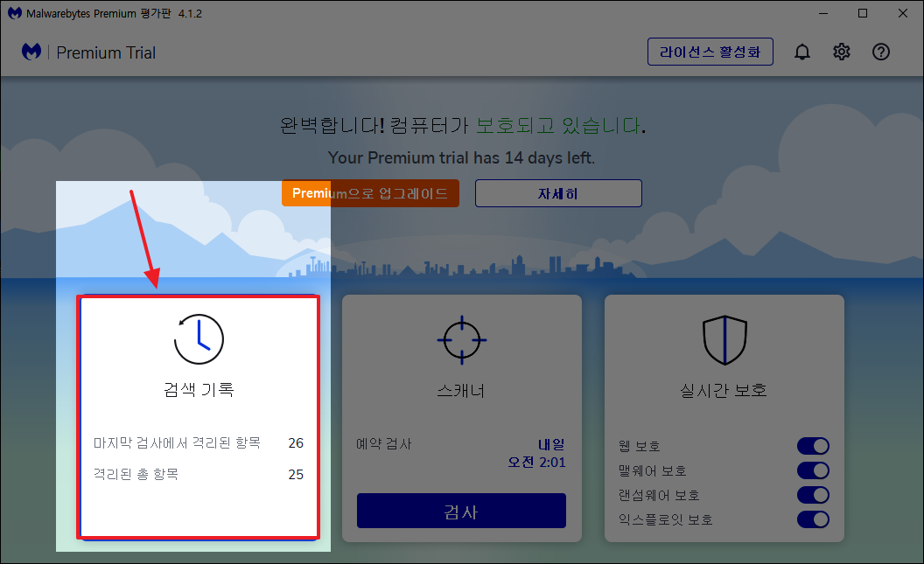Turn off 랜섬웨어 보호 (Ransomware Protection)
The height and width of the screenshot is (564, 924).
coord(813,495)
